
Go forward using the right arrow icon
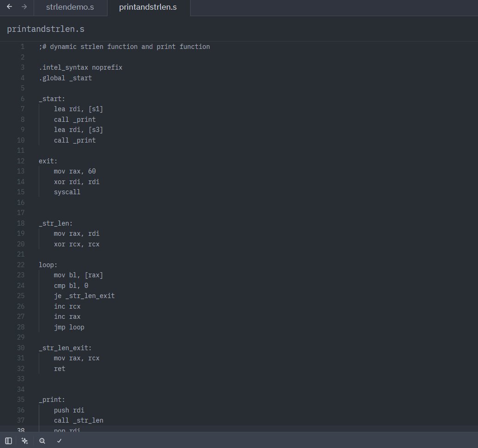click(x=24, y=7)
